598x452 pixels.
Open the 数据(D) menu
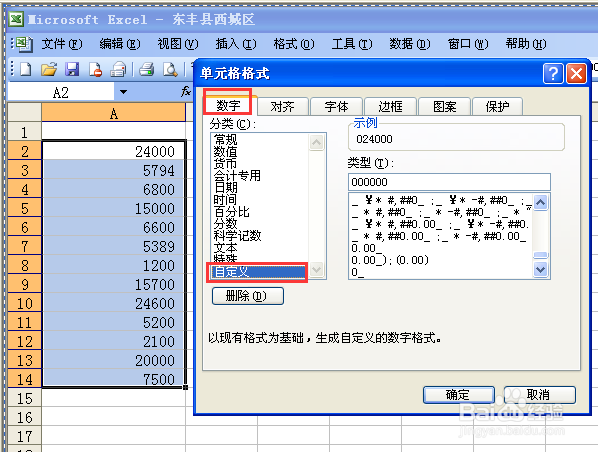[410, 44]
